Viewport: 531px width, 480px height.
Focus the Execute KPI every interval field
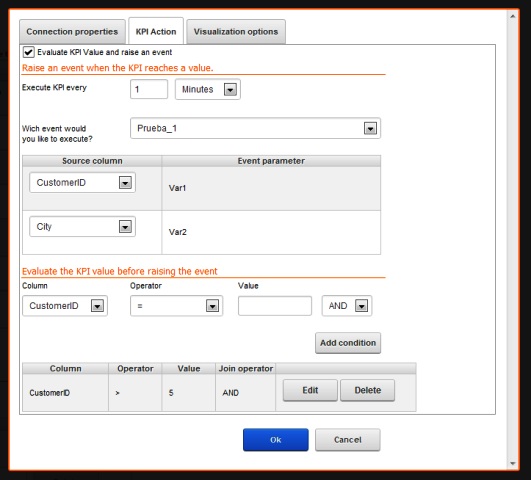(149, 89)
